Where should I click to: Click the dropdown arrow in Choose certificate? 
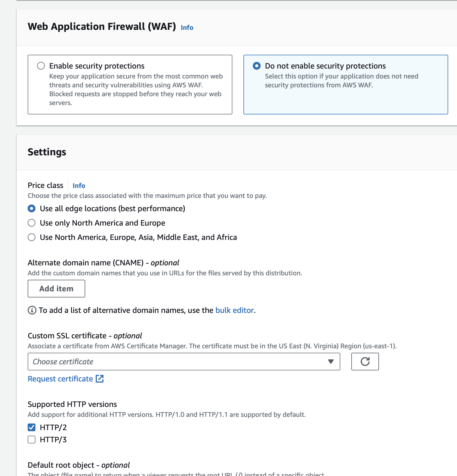[x=331, y=362]
